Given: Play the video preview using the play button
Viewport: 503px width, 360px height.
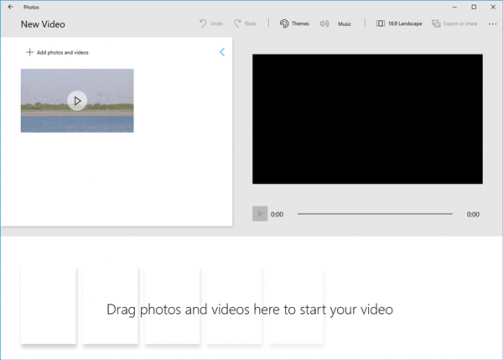Looking at the screenshot, I should point(260,214).
